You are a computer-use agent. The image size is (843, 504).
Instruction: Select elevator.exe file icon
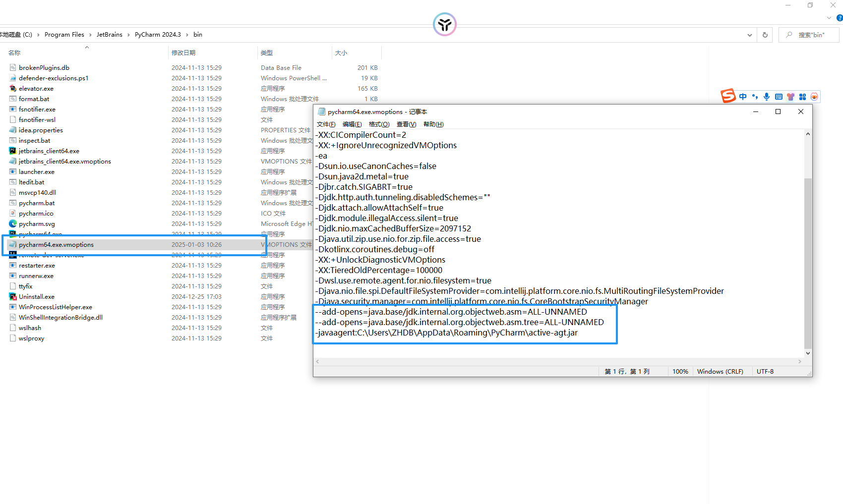point(13,88)
